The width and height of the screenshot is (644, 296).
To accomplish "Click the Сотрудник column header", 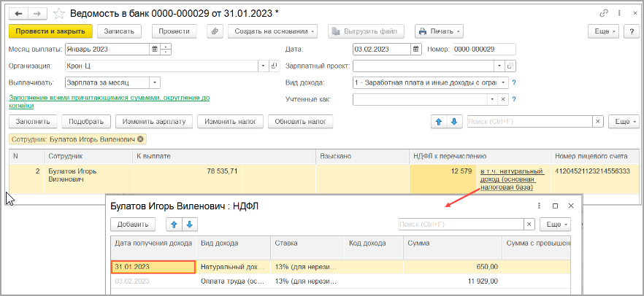I will point(88,156).
